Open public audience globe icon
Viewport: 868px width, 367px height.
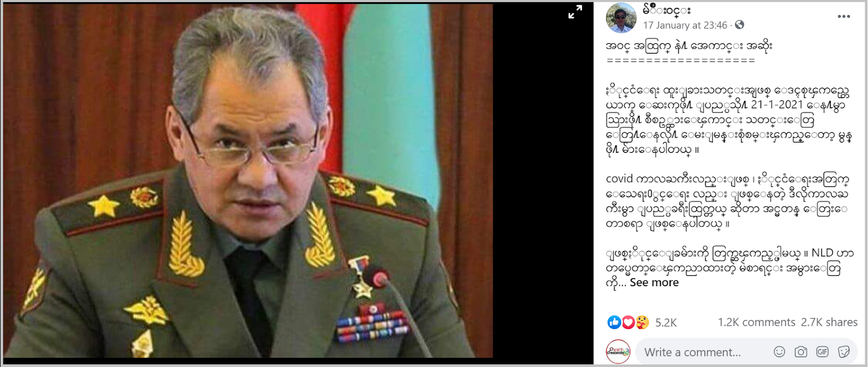click(x=739, y=25)
